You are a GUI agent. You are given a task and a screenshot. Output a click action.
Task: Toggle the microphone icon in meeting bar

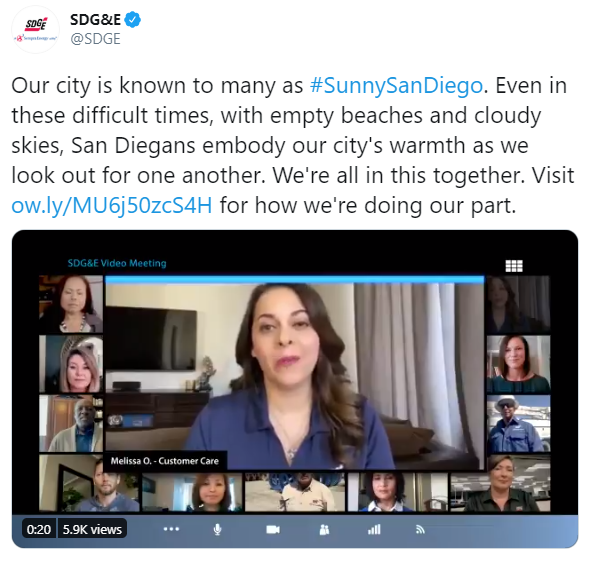217,530
